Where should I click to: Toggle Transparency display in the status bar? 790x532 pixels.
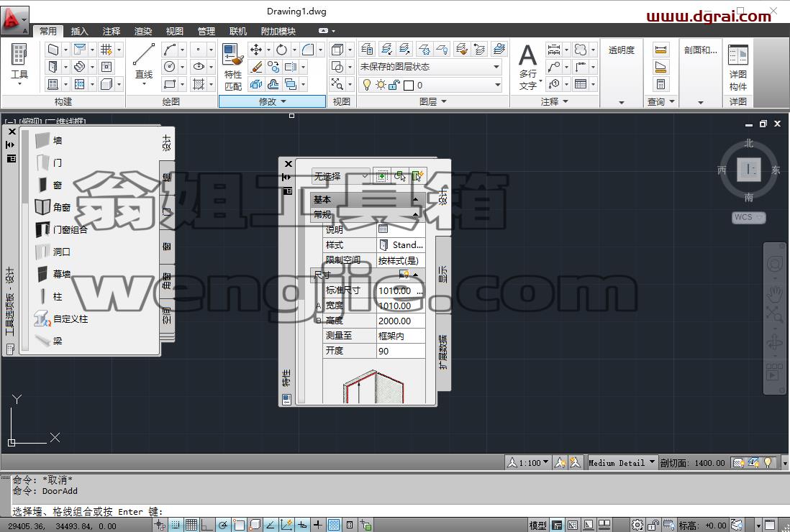click(334, 525)
